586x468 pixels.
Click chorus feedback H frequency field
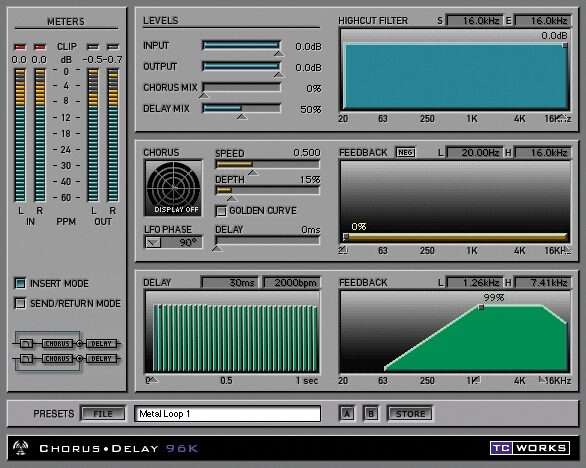click(543, 153)
